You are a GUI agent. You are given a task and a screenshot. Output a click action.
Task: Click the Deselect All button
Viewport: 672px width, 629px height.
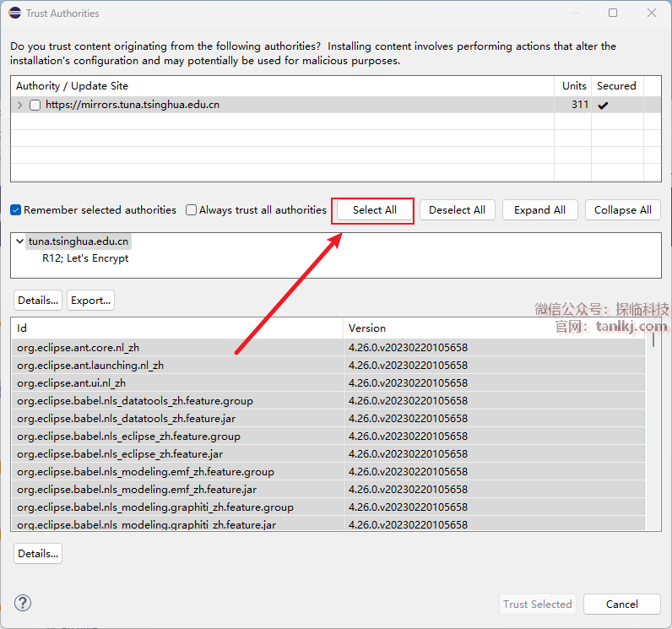(457, 210)
